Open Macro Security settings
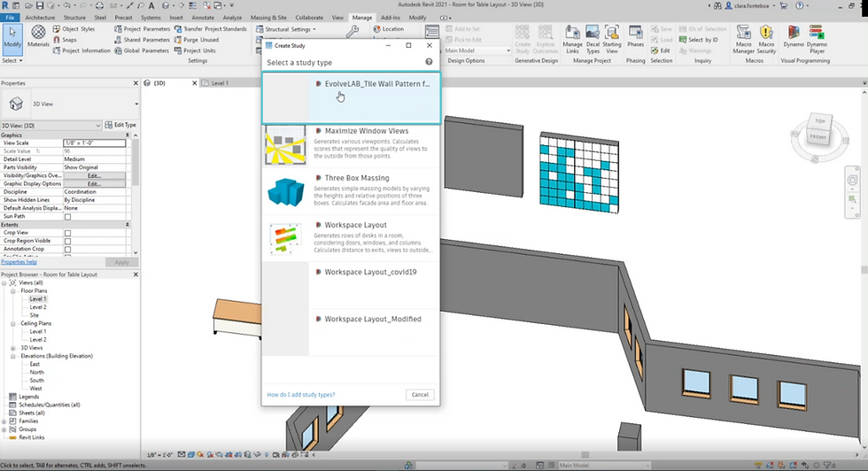The height and width of the screenshot is (471, 868). [766, 39]
